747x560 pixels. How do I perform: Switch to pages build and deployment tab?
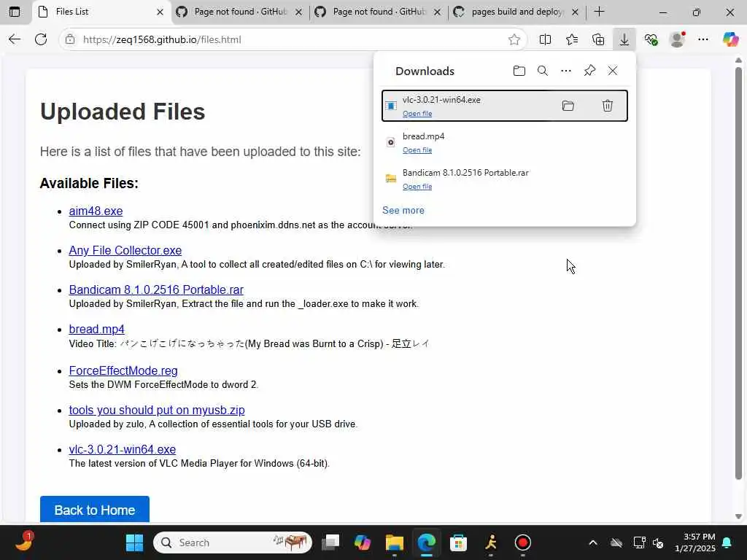click(516, 12)
